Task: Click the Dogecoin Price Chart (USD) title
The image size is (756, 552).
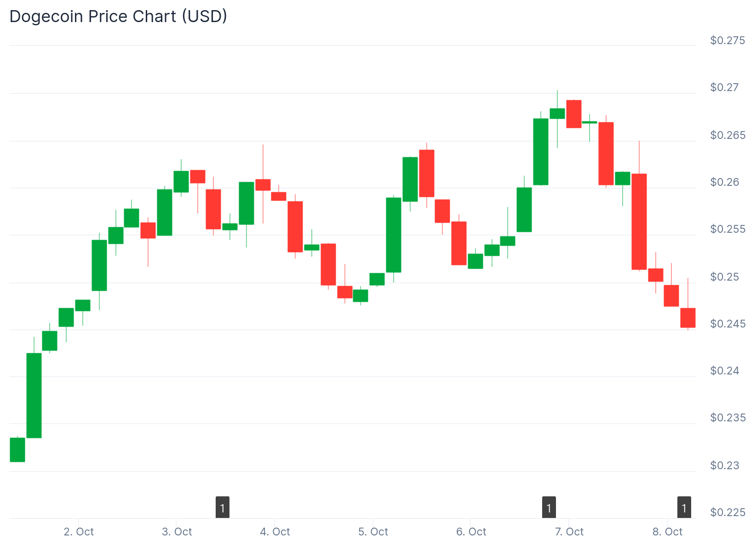Action: click(x=118, y=17)
